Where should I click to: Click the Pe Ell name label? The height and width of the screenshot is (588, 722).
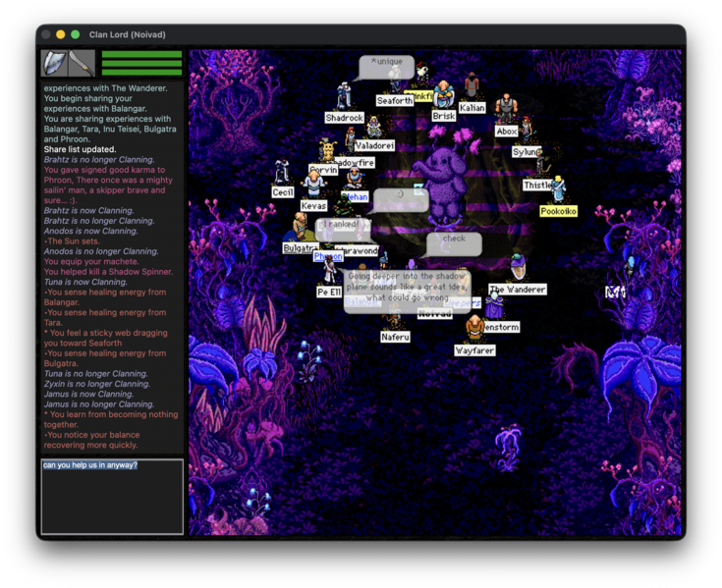pos(329,293)
